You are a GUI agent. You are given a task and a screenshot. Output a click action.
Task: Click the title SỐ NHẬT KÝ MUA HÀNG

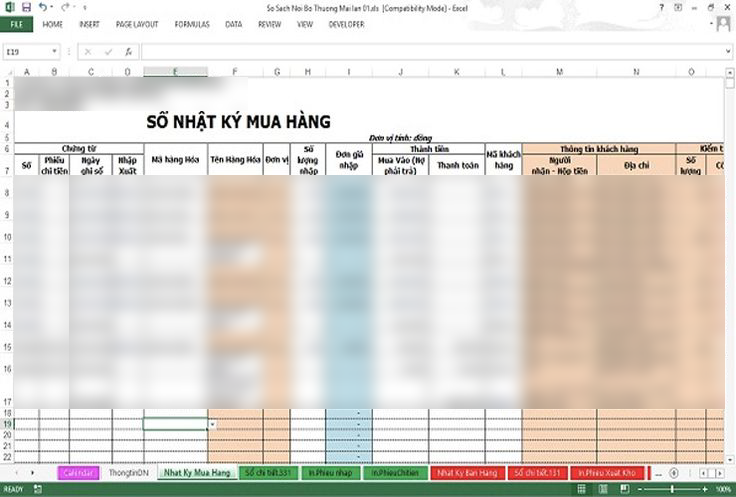(238, 122)
